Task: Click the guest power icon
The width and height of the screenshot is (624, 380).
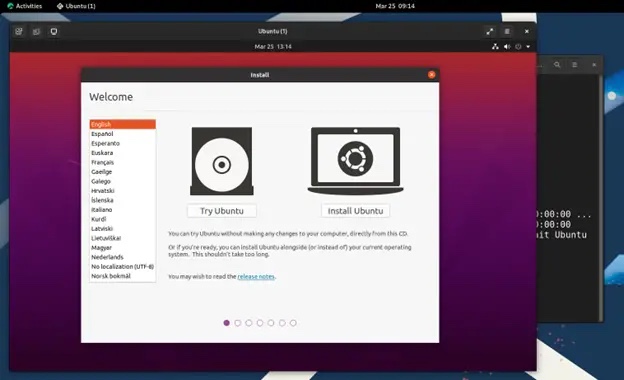Action: pyautogui.click(x=518, y=47)
